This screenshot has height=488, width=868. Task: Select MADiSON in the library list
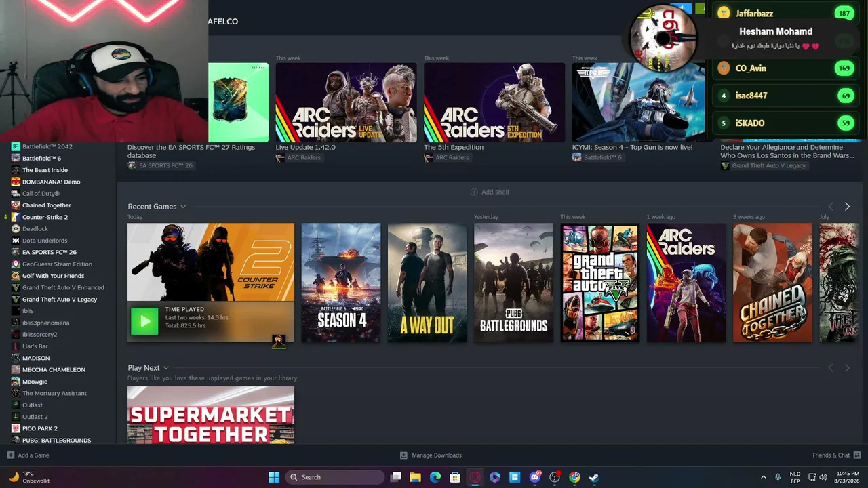pos(36,358)
